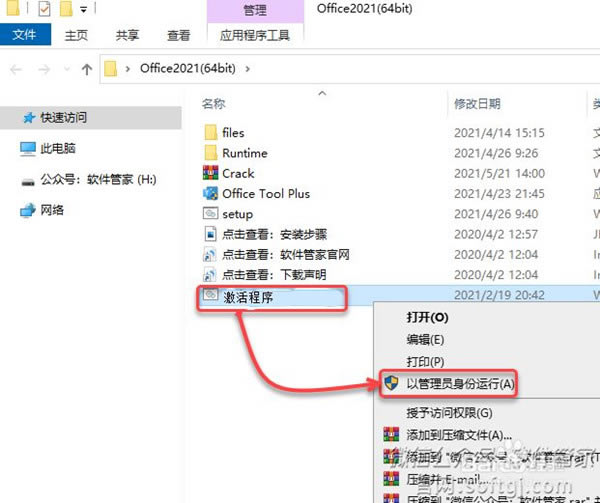Click the file name 'Runtime'
Viewport: 600px width, 503px height.
[245, 153]
